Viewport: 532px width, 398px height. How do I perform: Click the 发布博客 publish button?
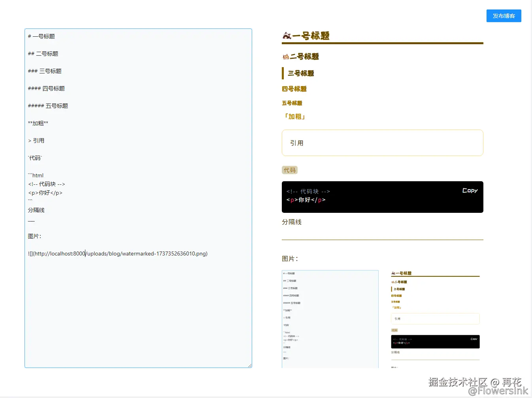point(504,16)
